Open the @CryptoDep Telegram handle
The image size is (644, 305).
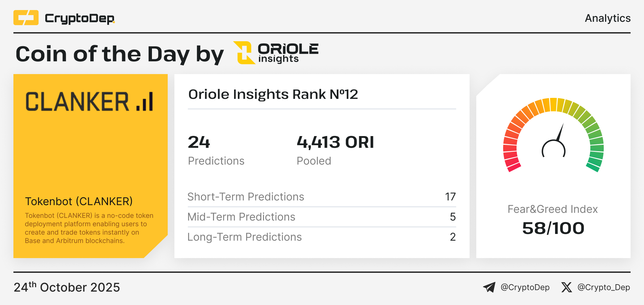point(525,287)
